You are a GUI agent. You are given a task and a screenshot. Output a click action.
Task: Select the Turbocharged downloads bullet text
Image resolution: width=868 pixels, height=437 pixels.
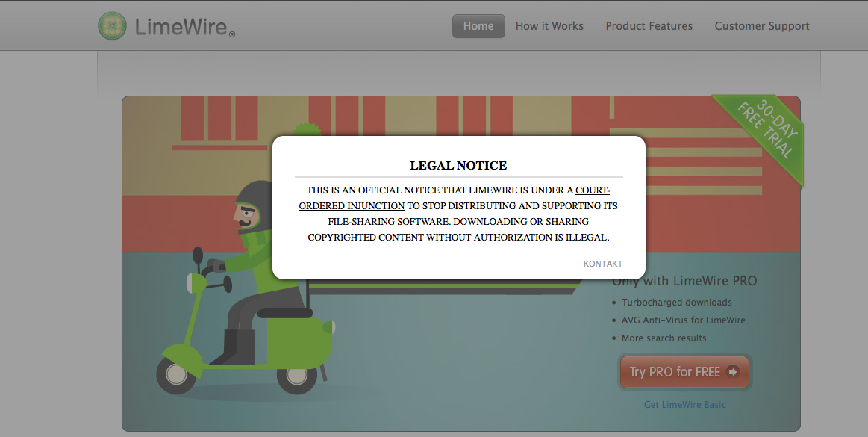(x=676, y=303)
